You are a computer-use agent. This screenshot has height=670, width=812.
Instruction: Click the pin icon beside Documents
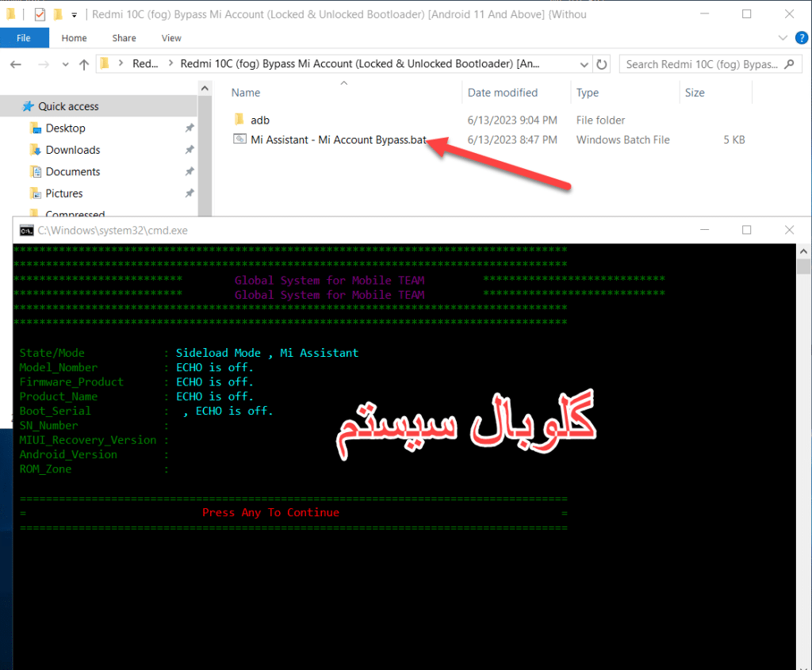pyautogui.click(x=190, y=171)
